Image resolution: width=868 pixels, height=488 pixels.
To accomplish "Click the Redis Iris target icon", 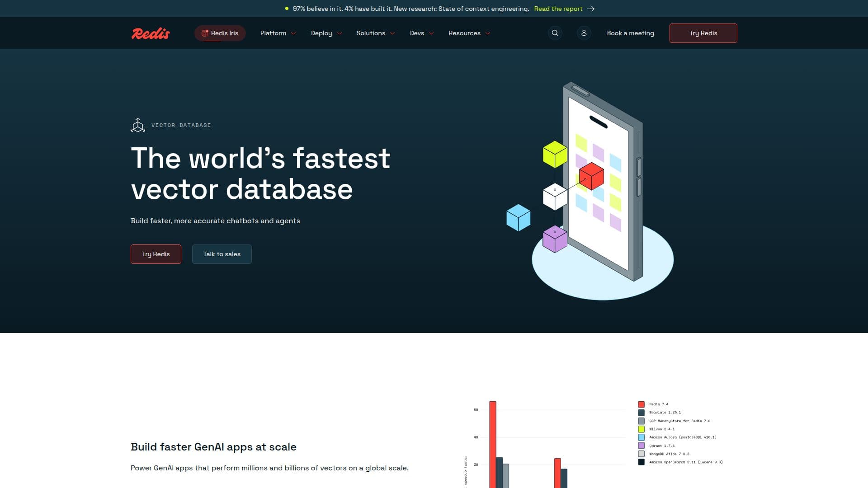I will click(205, 33).
